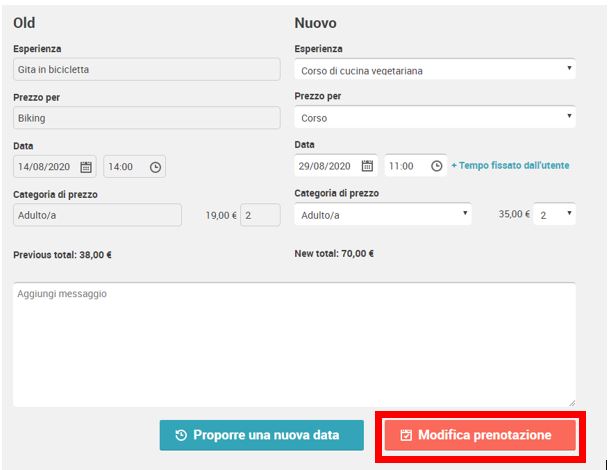Open calendar icon for new date 29/08/2020
Viewport: 611px width, 470px height.
pyautogui.click(x=367, y=166)
